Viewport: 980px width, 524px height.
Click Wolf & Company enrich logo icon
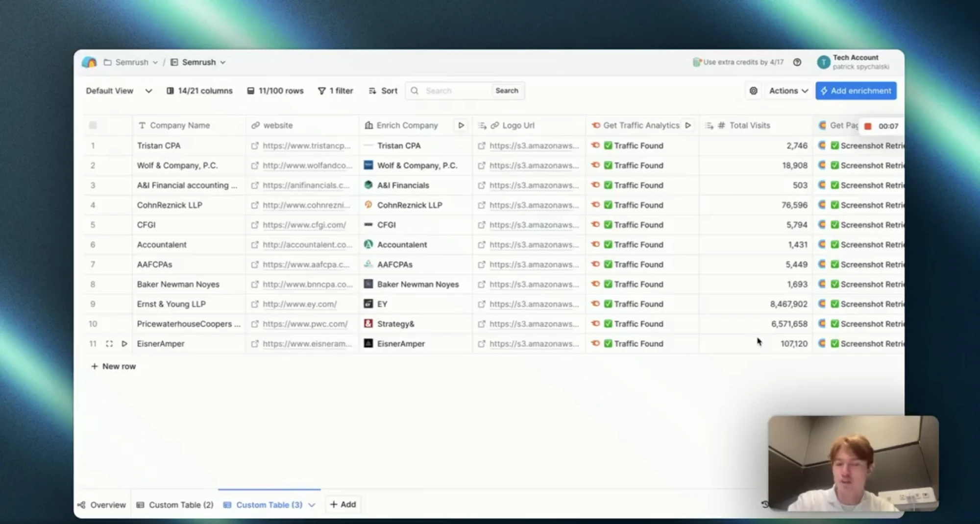click(x=368, y=165)
